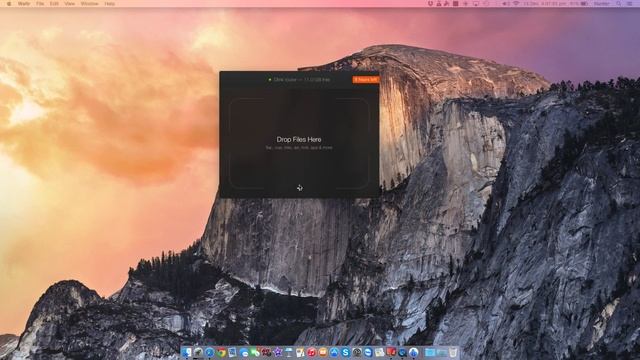Click the AirPlay display icon in the menu bar
640x360 pixels.
[476, 3]
